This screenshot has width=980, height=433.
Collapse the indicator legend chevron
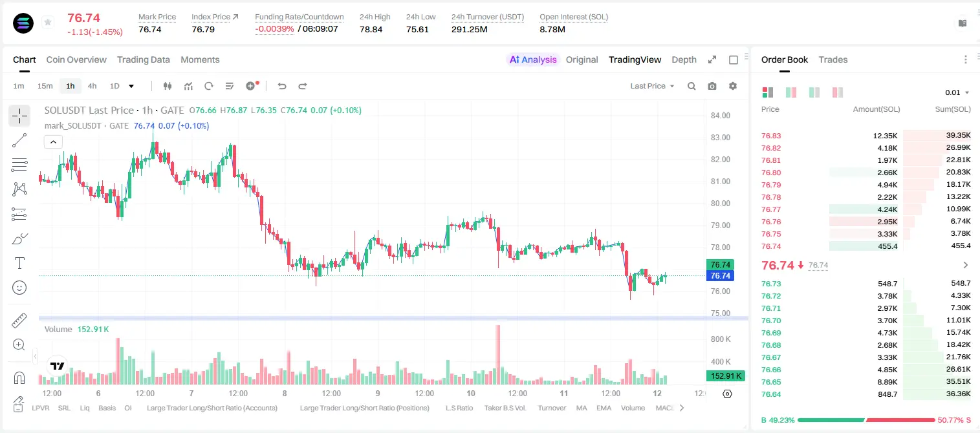[53, 142]
